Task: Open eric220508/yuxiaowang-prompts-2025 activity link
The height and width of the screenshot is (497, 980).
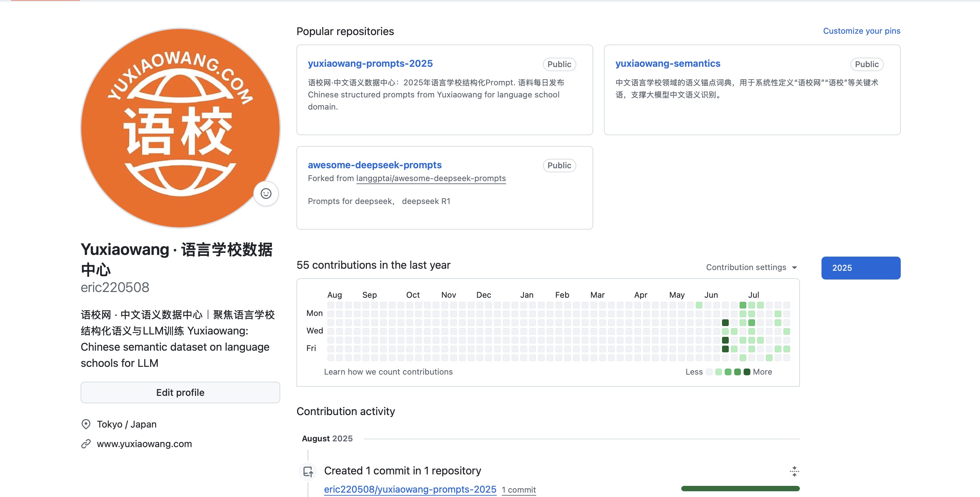Action: tap(410, 489)
